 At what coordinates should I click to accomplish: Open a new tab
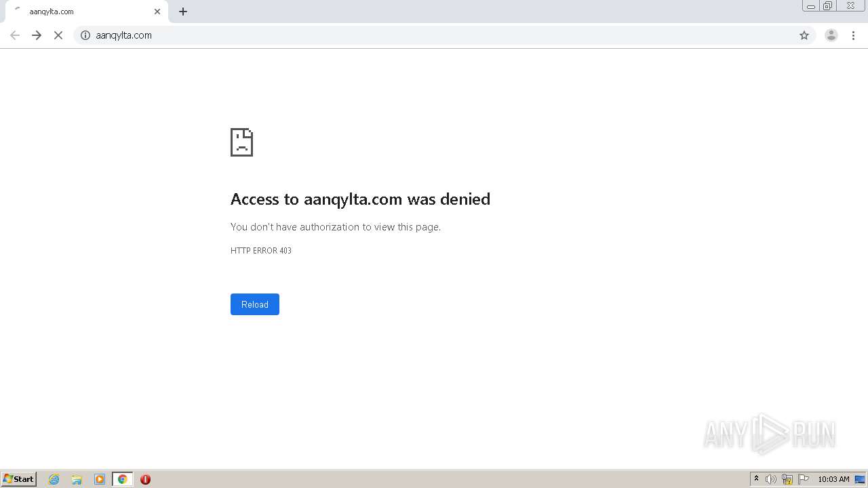point(183,12)
